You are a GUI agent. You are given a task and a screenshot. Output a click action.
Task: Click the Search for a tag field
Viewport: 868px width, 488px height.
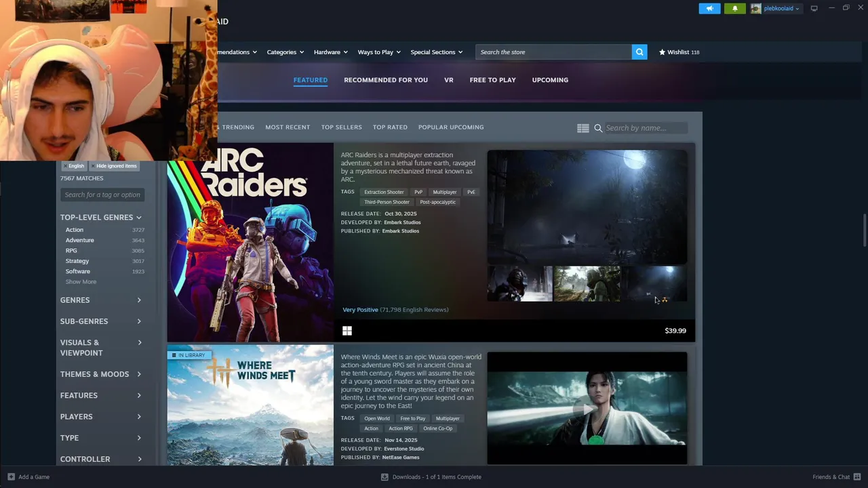[102, 195]
